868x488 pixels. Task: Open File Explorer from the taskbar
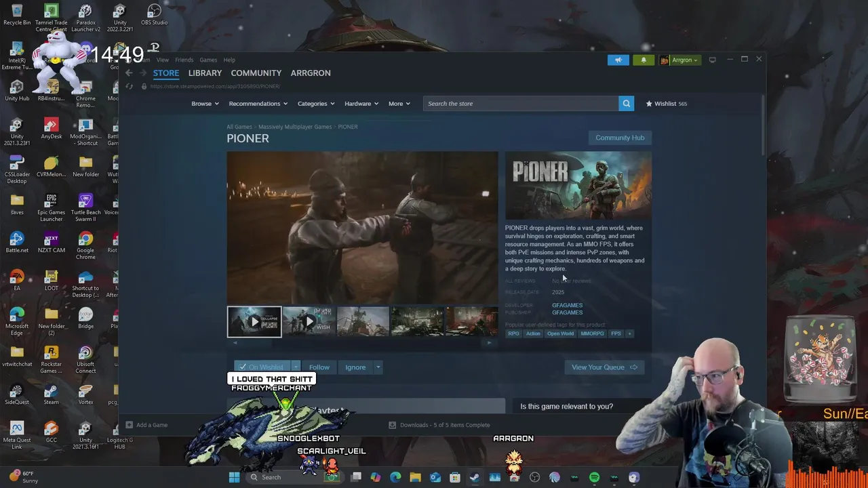(415, 477)
